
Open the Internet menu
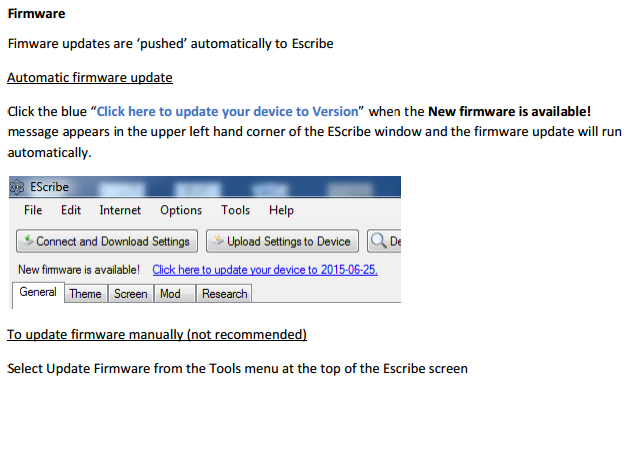tap(120, 210)
